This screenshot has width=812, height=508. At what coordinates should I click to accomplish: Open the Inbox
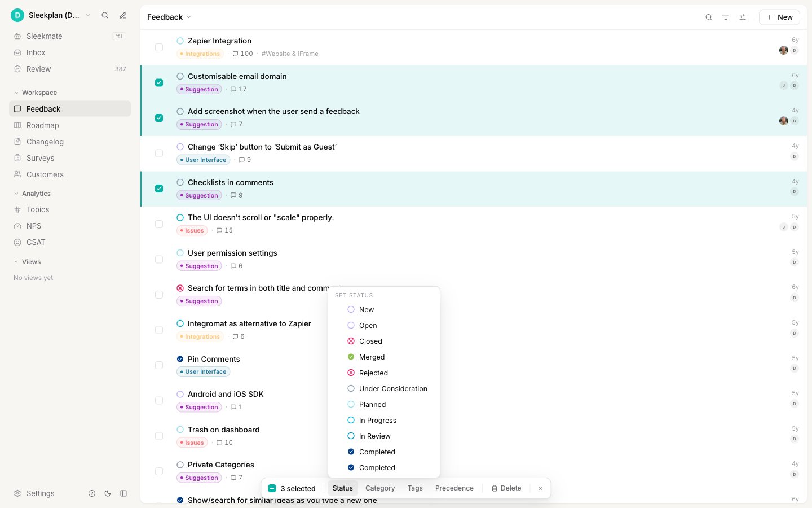pos(70,52)
